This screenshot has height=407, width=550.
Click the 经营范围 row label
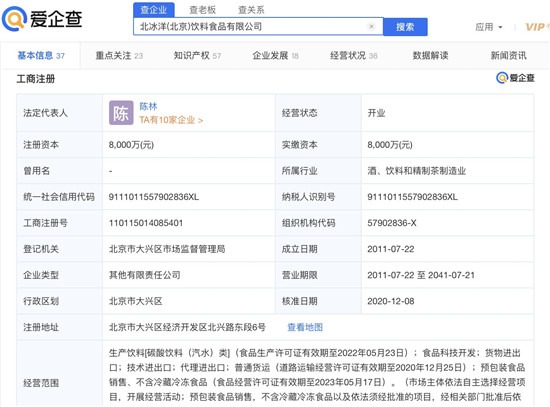click(x=41, y=383)
